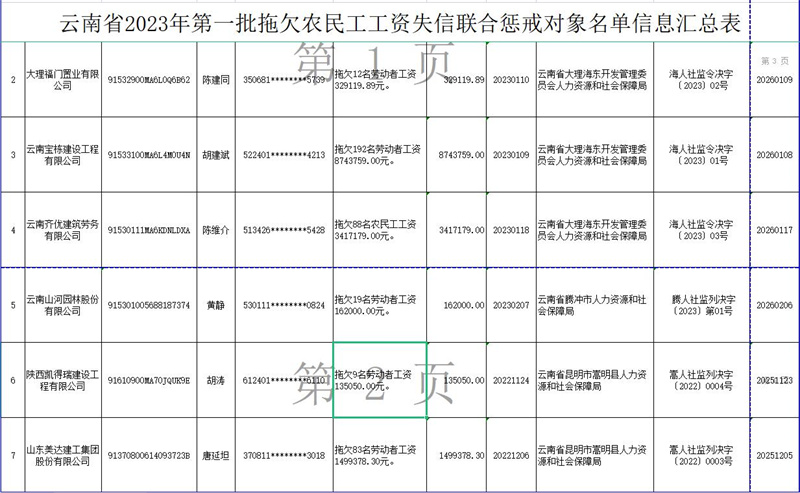The image size is (800, 493).
Task: Click the amount cell 1499378.30
Action: point(458,454)
